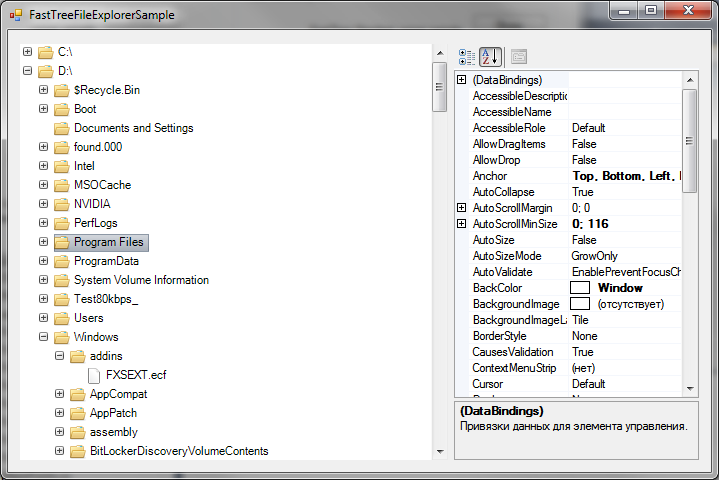This screenshot has height=480, width=719.
Task: Click the BackgroundImage preview swatch
Action: (580, 304)
